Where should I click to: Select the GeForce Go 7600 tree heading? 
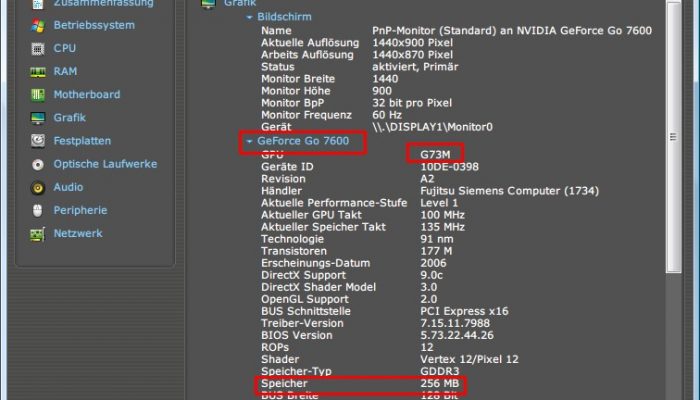303,141
